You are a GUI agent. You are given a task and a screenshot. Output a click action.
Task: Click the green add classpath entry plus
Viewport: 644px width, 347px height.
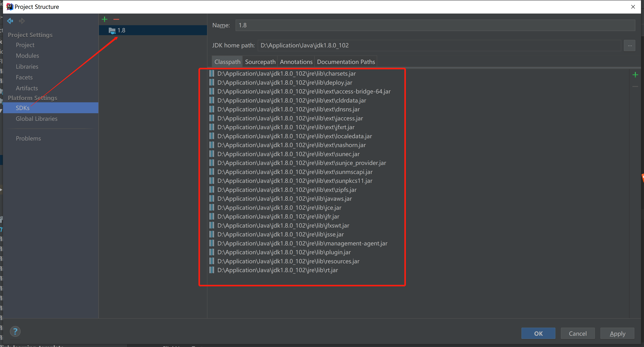point(635,75)
